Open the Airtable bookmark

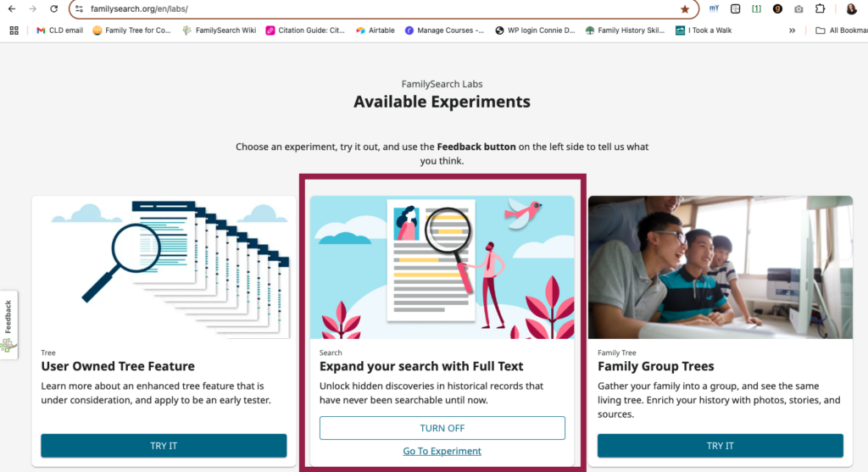(x=376, y=31)
